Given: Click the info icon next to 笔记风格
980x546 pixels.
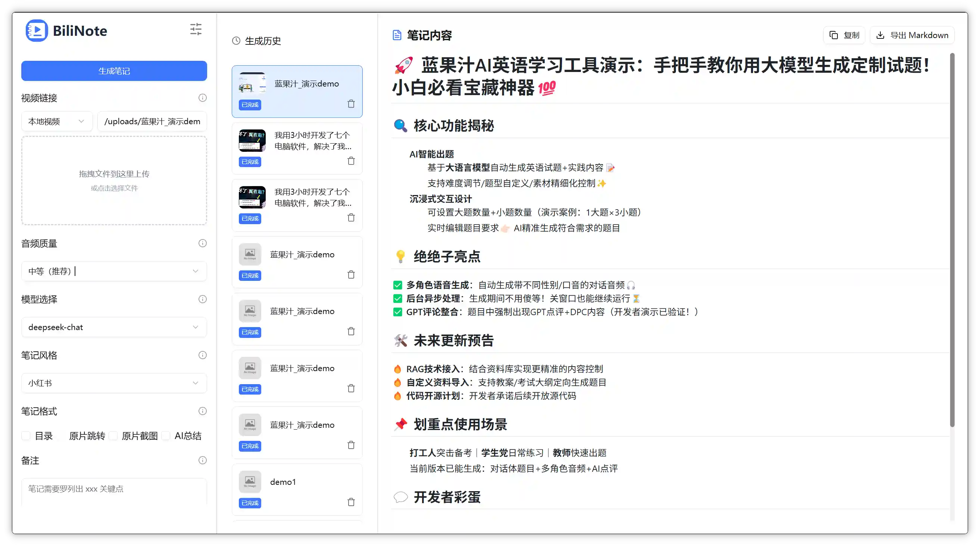Looking at the screenshot, I should (202, 355).
